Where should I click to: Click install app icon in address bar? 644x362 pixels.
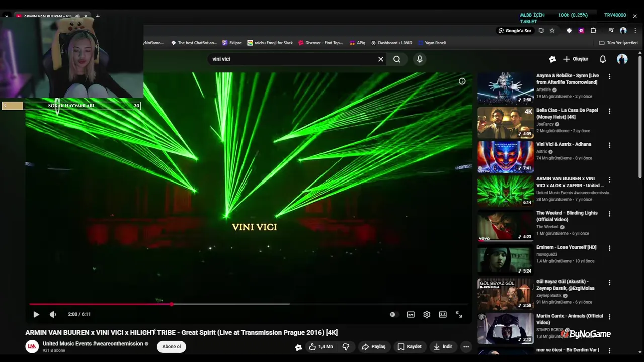click(541, 31)
